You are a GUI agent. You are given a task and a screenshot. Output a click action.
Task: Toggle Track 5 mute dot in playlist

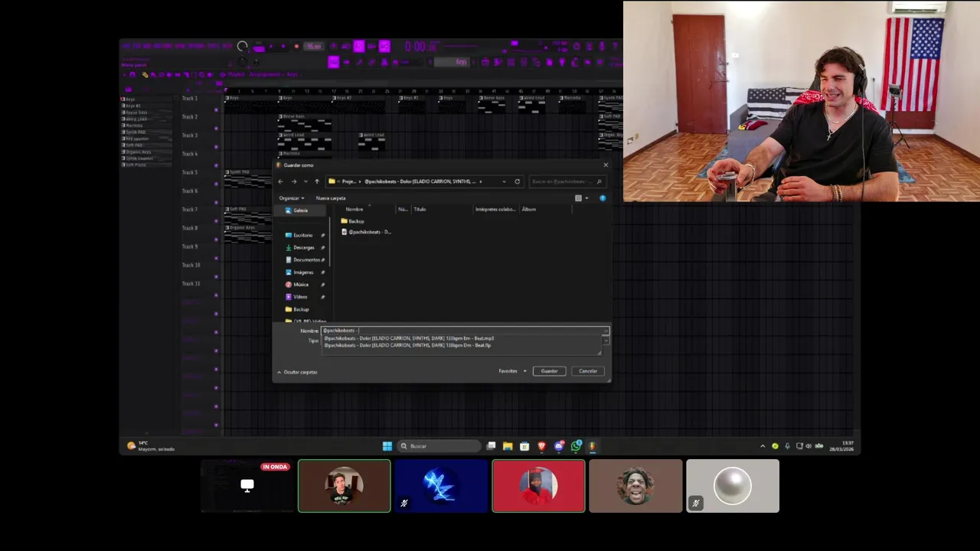pyautogui.click(x=216, y=184)
